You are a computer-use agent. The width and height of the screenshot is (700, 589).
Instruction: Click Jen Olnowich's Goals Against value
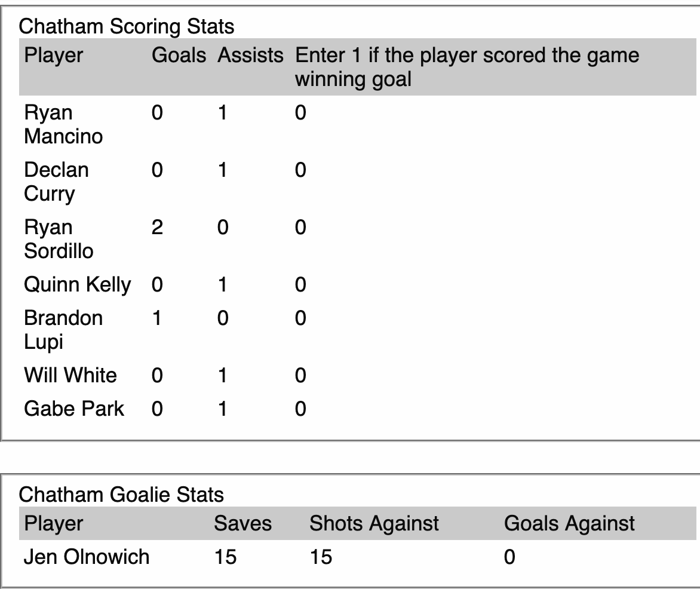pyautogui.click(x=509, y=557)
